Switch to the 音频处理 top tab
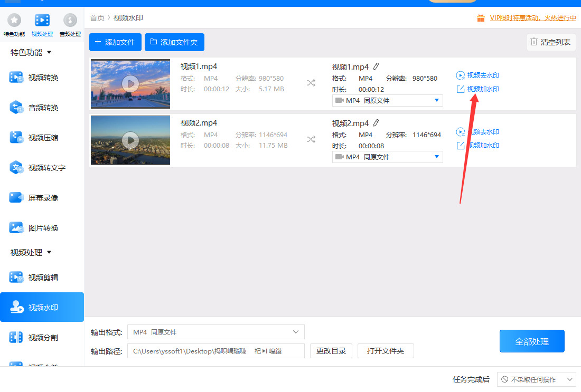Screen dimensions: 581x392 (x=70, y=25)
